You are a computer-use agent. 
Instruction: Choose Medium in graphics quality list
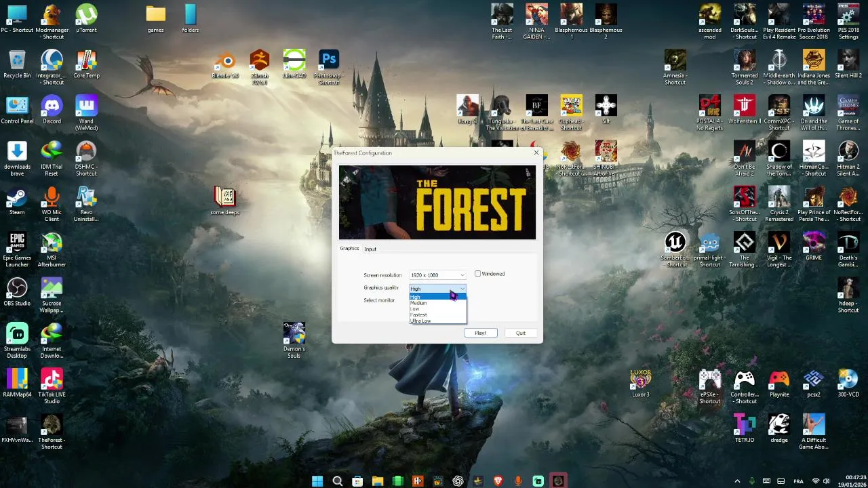pos(437,303)
